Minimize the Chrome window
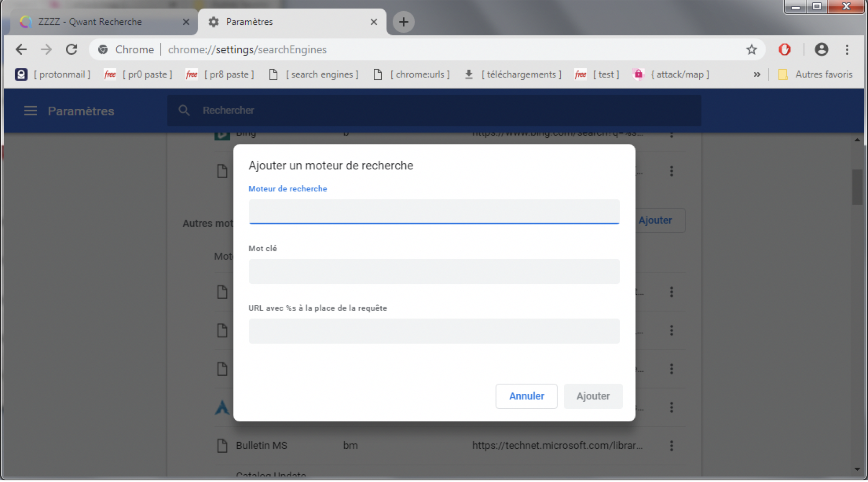Viewport: 868px width, 482px height. [x=796, y=7]
